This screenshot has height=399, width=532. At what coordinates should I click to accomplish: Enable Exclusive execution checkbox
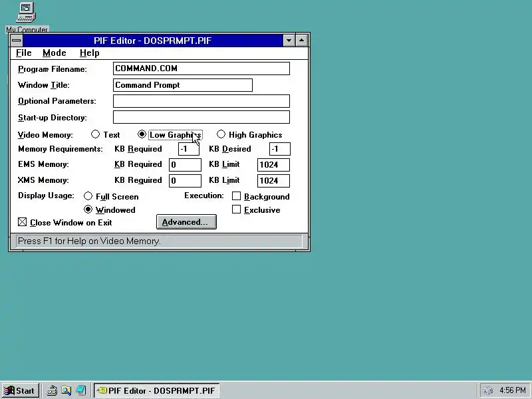256,209
